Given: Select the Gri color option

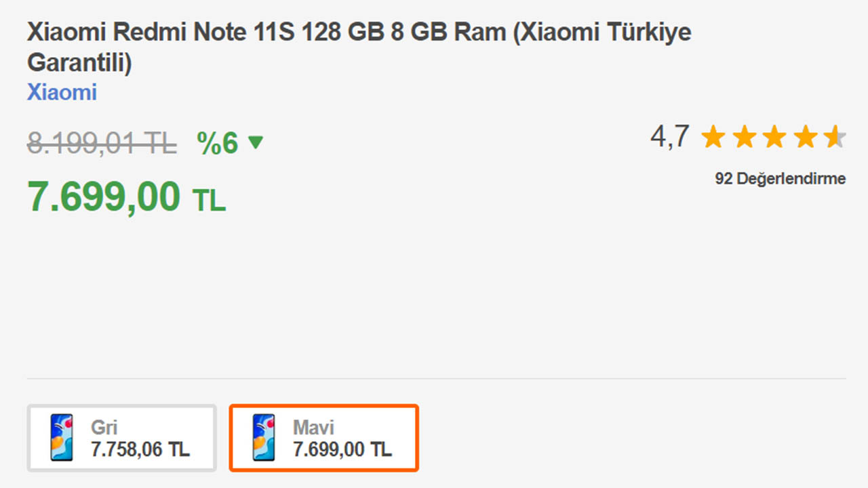Looking at the screenshot, I should click(122, 437).
